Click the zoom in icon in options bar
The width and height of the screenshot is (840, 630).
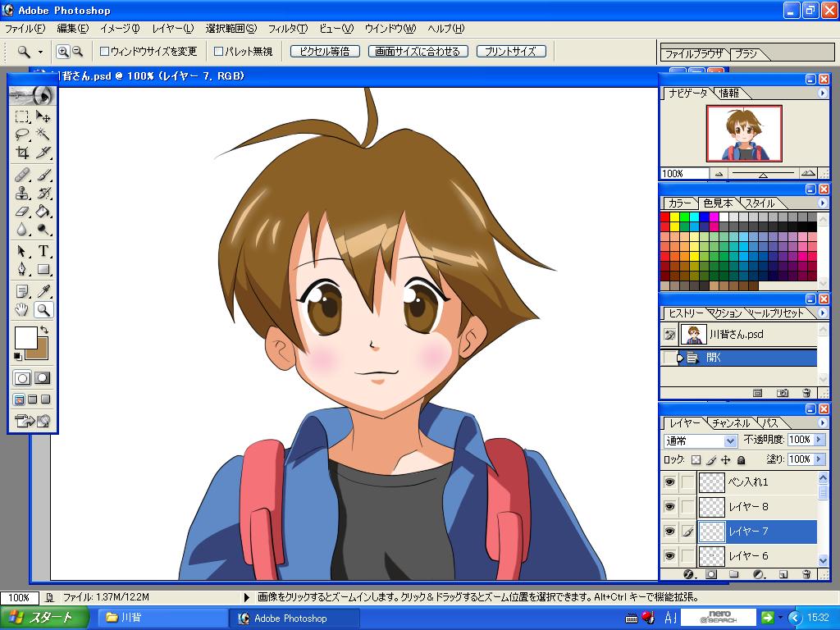[63, 52]
